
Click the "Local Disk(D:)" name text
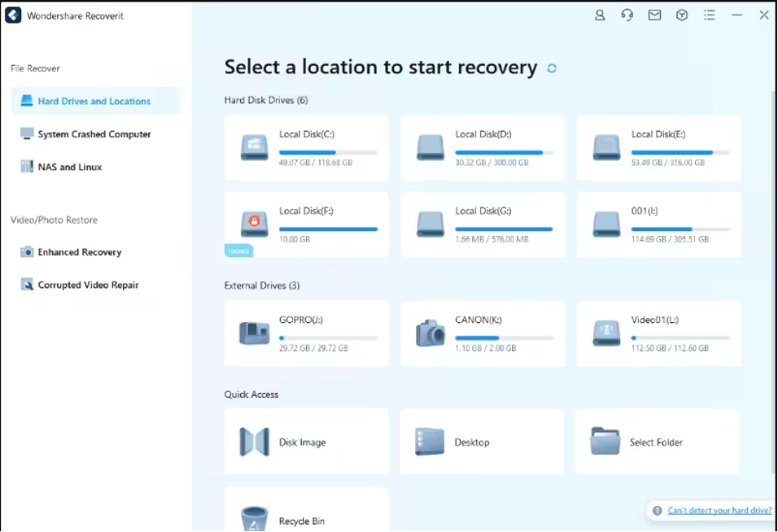483,134
